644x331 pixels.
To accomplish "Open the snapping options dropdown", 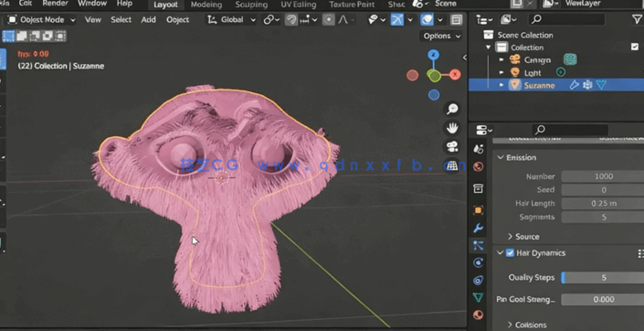I will [309, 20].
